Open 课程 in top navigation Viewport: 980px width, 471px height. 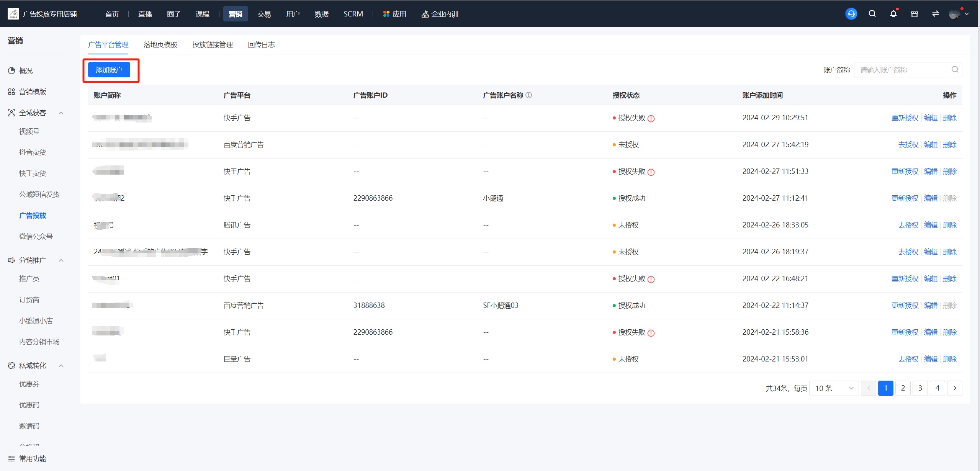pyautogui.click(x=203, y=14)
